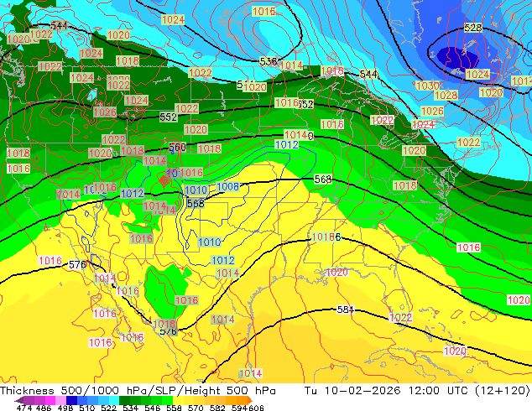Click legend value 582

tap(217, 408)
